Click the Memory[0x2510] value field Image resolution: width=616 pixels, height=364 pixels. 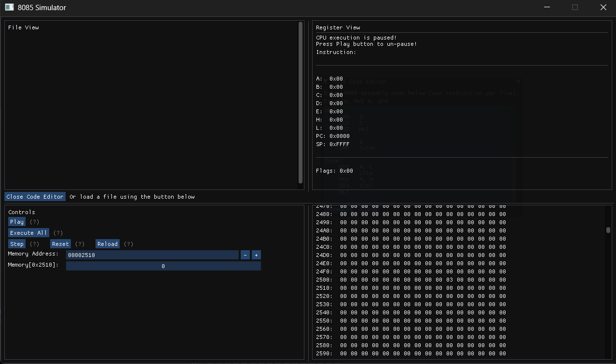pos(164,266)
